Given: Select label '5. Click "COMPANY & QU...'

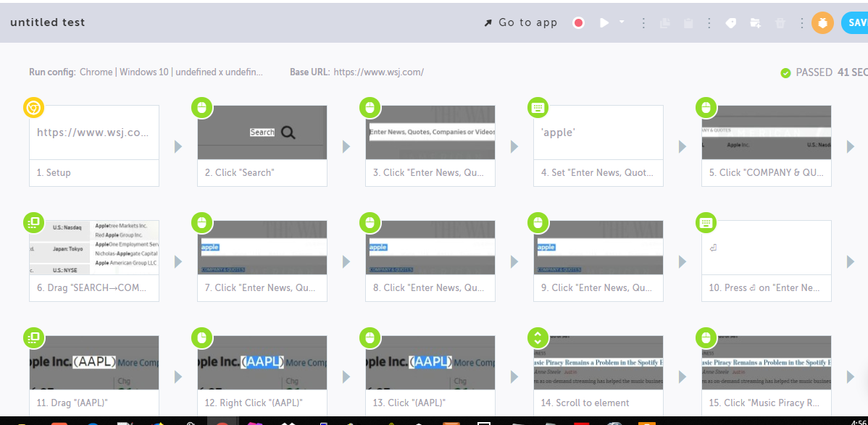Looking at the screenshot, I should click(x=766, y=172).
